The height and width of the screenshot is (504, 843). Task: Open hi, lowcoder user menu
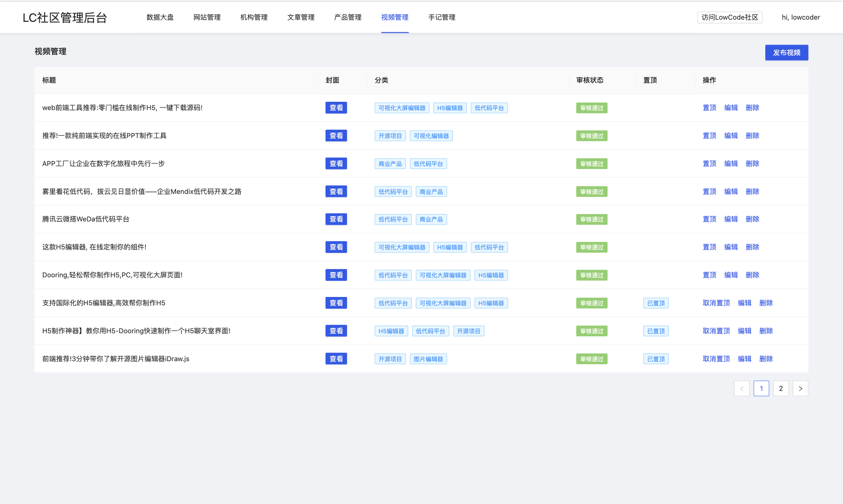(x=800, y=17)
